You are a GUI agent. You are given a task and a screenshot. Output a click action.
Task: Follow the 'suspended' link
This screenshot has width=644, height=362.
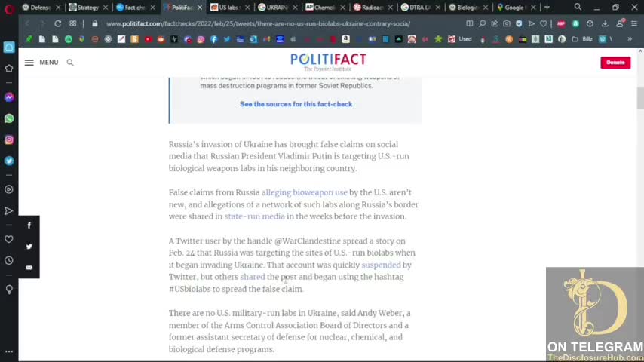[381, 265]
